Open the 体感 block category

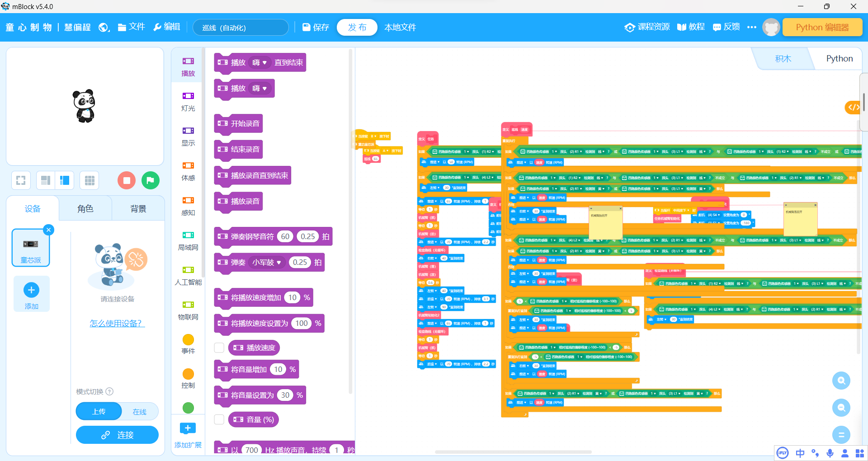click(x=188, y=171)
